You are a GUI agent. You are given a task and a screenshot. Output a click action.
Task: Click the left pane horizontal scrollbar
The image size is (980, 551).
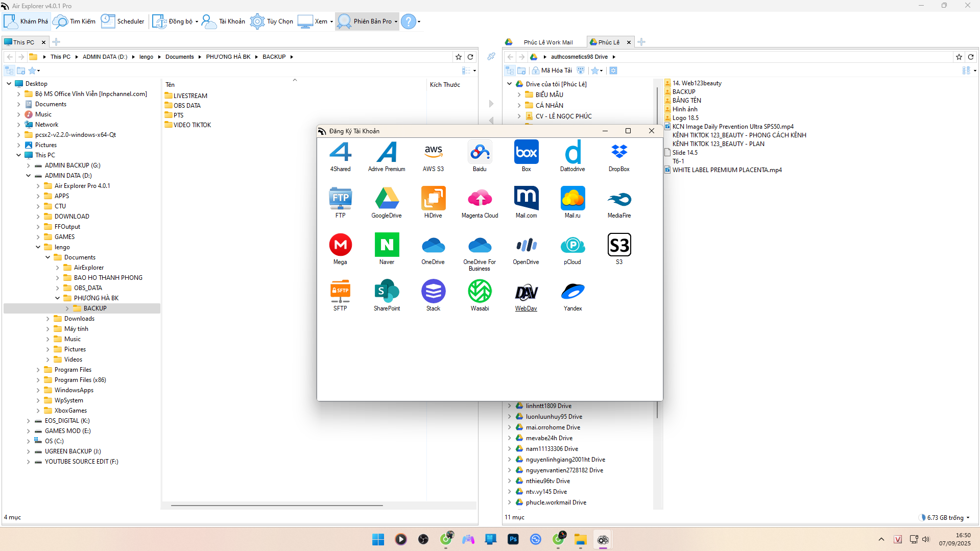(277, 506)
